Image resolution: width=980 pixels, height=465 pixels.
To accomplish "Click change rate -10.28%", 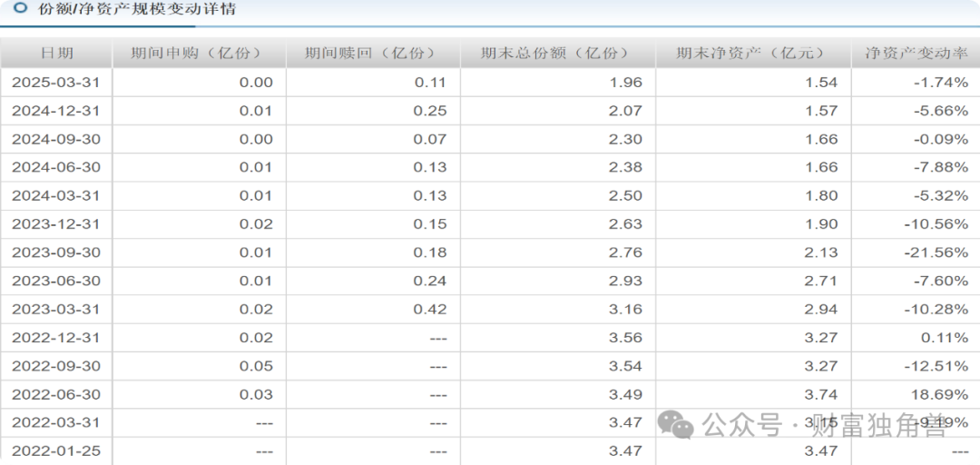I will (936, 309).
